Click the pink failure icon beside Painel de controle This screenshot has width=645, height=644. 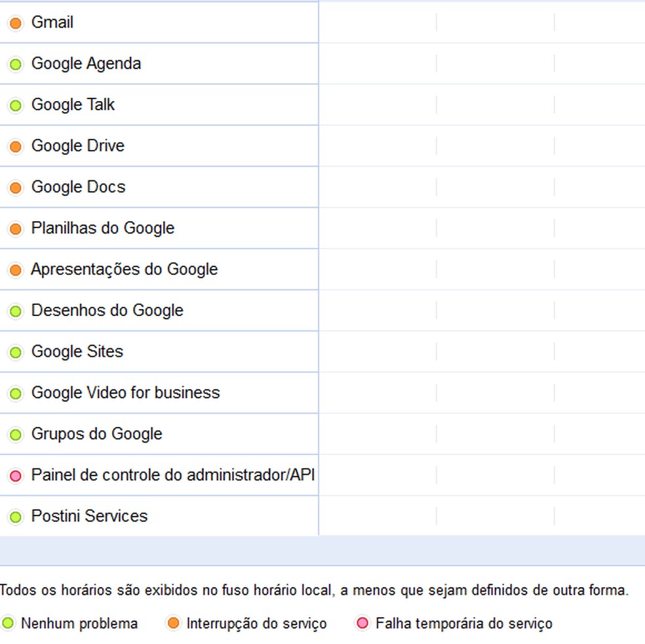[15, 475]
